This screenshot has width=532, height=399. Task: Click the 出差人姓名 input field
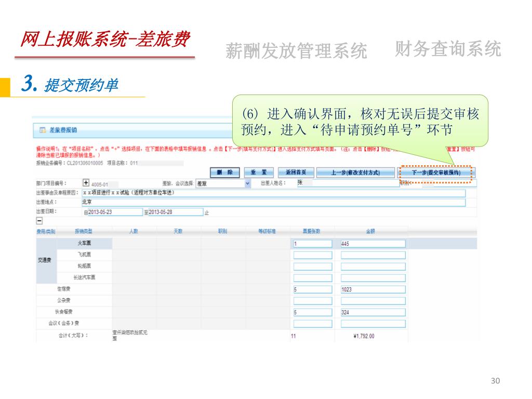(348, 183)
